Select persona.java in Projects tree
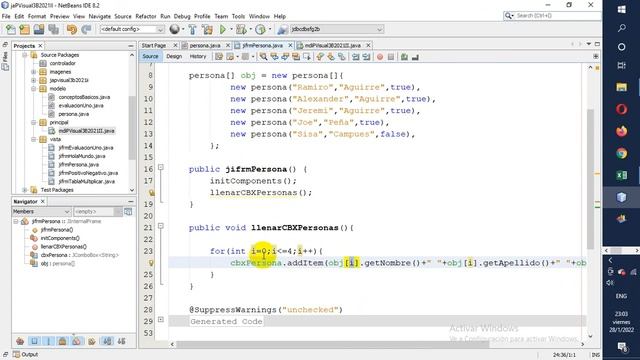Viewport: 640px width, 360px height. click(x=73, y=114)
